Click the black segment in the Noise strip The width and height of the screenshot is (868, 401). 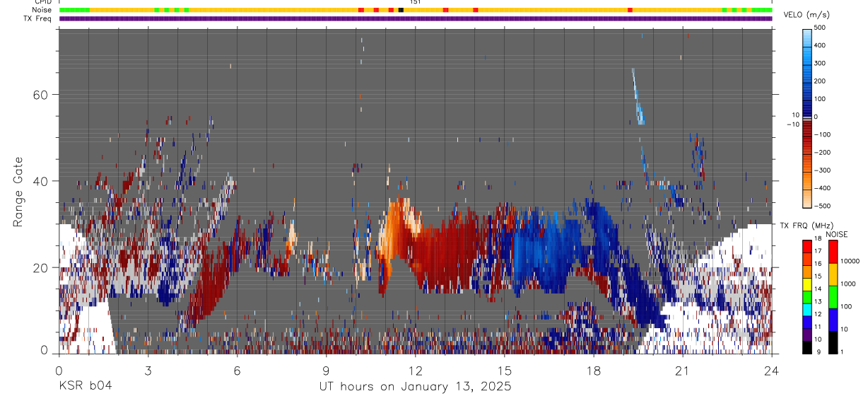pos(401,10)
